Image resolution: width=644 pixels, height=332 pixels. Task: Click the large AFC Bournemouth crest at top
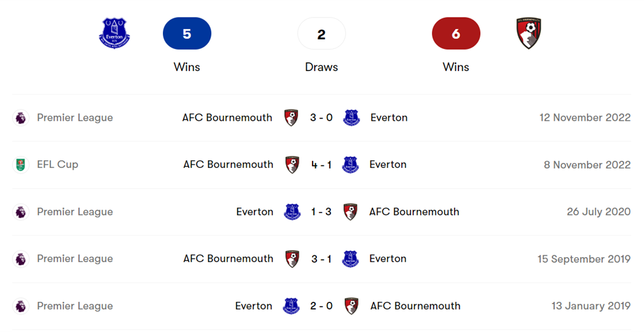pyautogui.click(x=528, y=33)
